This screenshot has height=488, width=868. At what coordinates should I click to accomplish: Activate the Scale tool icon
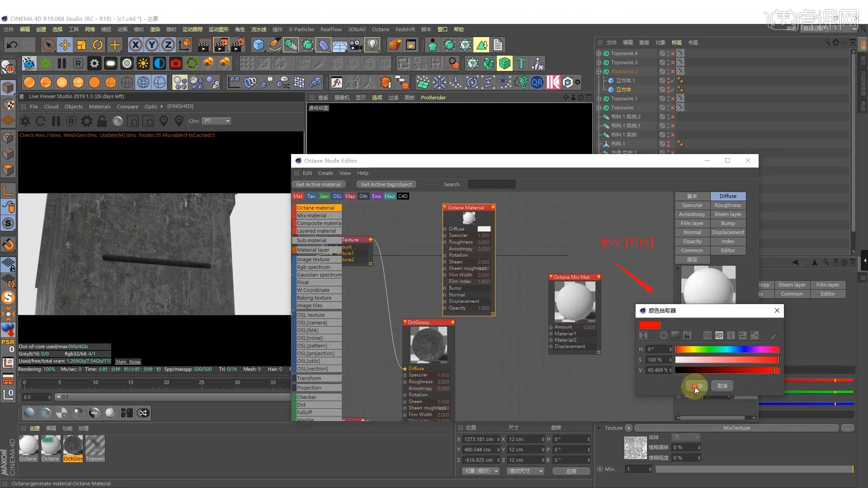[x=81, y=45]
